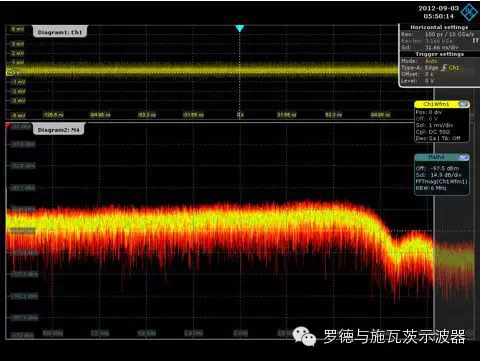Click the trigger Level 0 V value
This screenshot has width=481, height=361.
[429, 81]
